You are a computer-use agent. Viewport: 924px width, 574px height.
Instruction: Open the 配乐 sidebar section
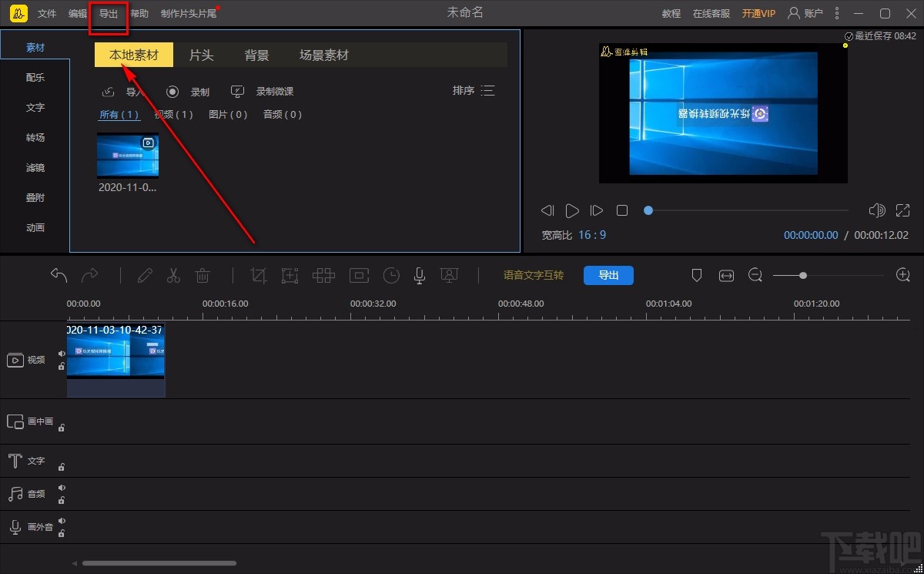coord(35,77)
